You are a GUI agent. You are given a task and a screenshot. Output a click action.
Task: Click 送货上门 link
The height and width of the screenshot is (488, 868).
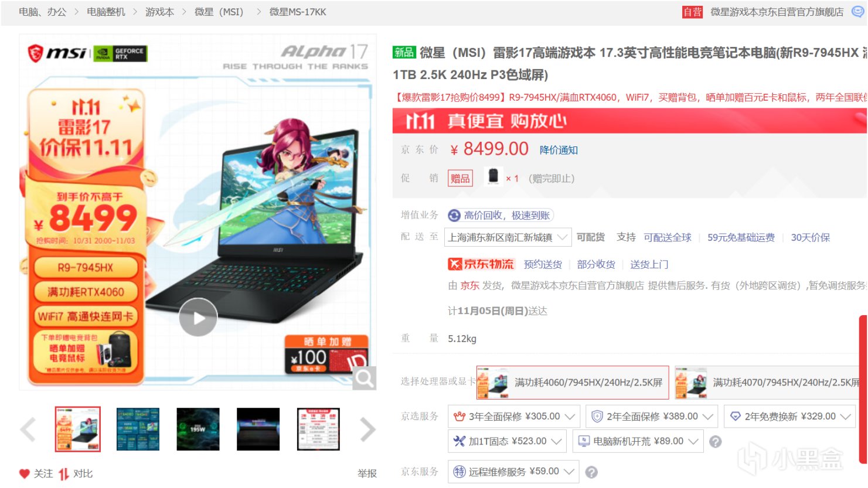(649, 264)
